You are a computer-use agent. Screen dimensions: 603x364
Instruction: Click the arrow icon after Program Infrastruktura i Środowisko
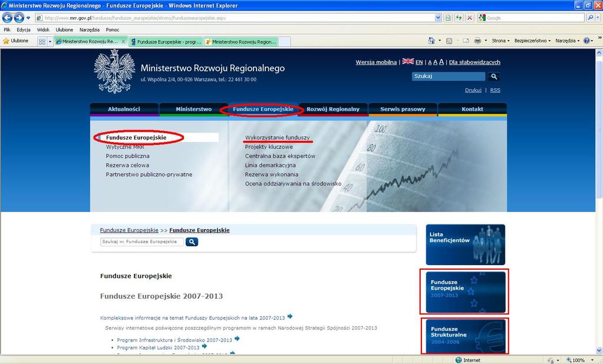pos(238,339)
